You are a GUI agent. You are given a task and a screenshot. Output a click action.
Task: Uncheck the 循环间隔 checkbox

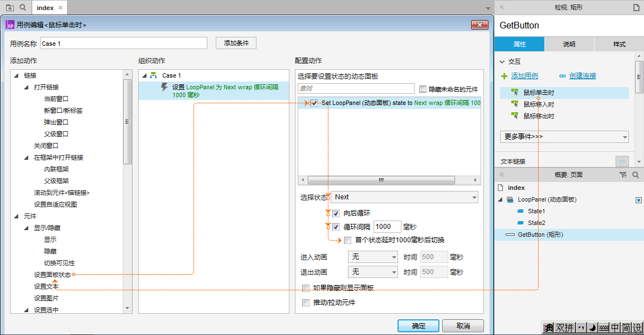coord(336,227)
